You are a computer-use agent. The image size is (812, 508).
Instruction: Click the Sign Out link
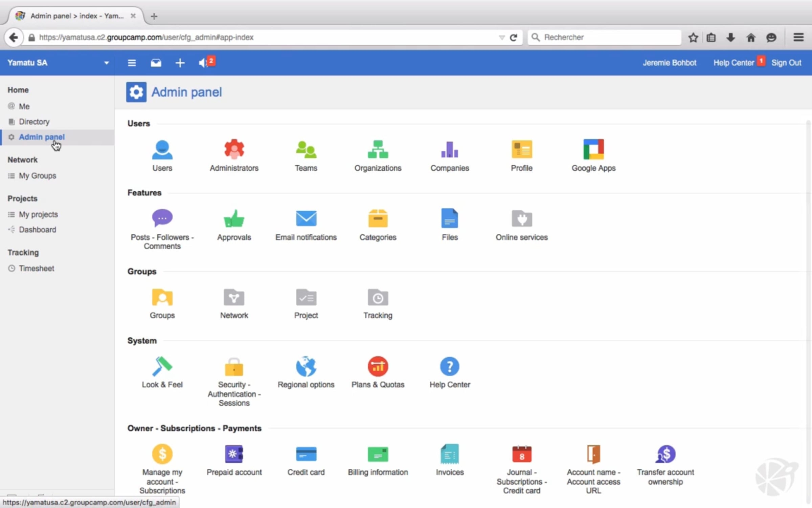tap(786, 63)
